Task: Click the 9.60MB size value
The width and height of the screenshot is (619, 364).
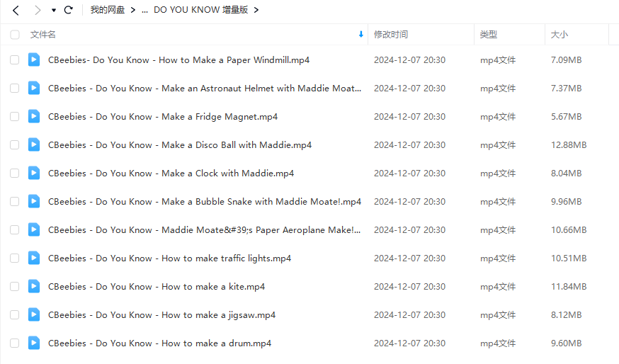Action: pyautogui.click(x=566, y=343)
